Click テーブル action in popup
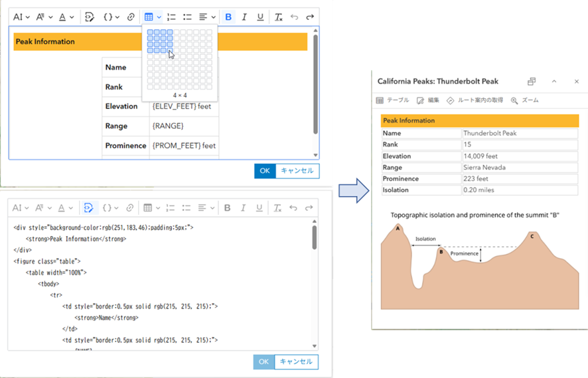The image size is (588, 378). [x=392, y=100]
